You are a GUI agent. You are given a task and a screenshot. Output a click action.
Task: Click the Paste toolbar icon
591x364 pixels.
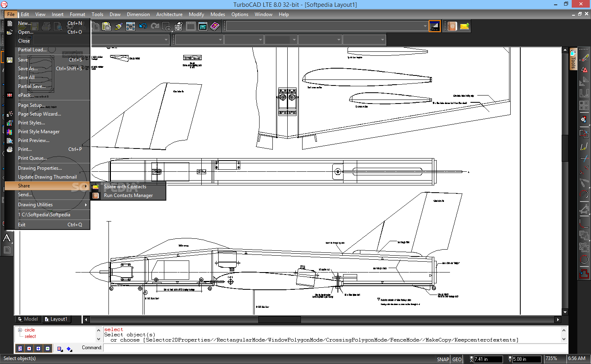point(106,26)
